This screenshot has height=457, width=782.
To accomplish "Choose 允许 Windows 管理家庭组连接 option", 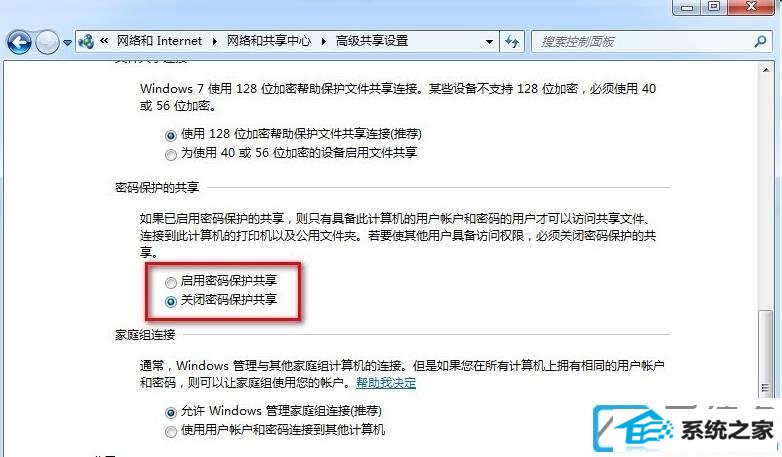I will click(171, 413).
